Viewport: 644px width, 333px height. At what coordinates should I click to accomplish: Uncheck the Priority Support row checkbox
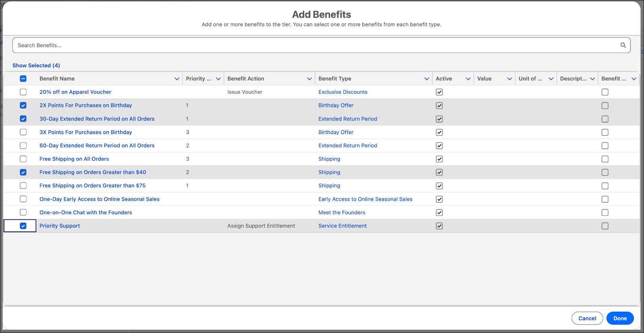(x=23, y=226)
